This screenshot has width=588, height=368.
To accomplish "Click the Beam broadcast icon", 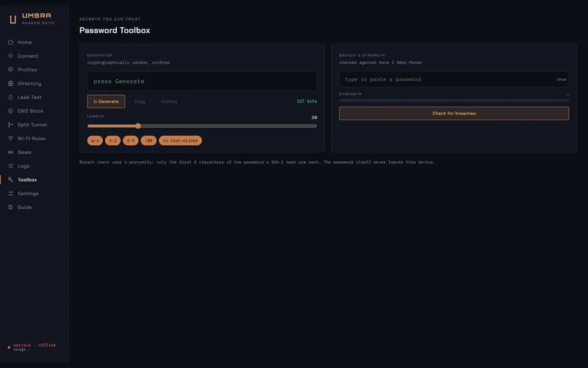I will [x=10, y=152].
